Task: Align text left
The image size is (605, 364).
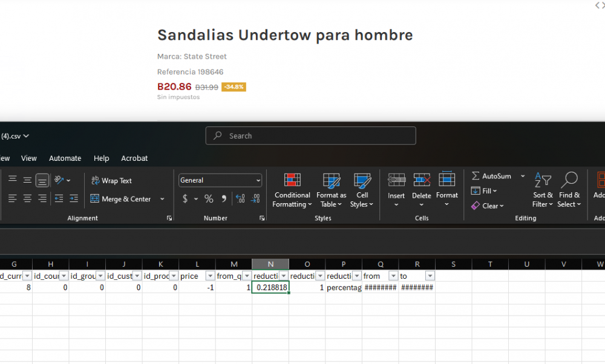Action: pyautogui.click(x=12, y=198)
